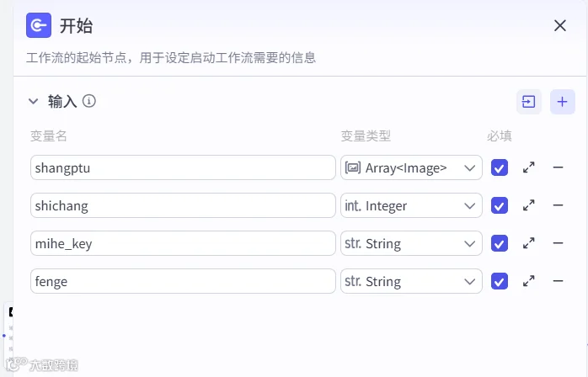The image size is (588, 377).
Task: Toggle required checkbox for shichang
Action: (x=500, y=205)
